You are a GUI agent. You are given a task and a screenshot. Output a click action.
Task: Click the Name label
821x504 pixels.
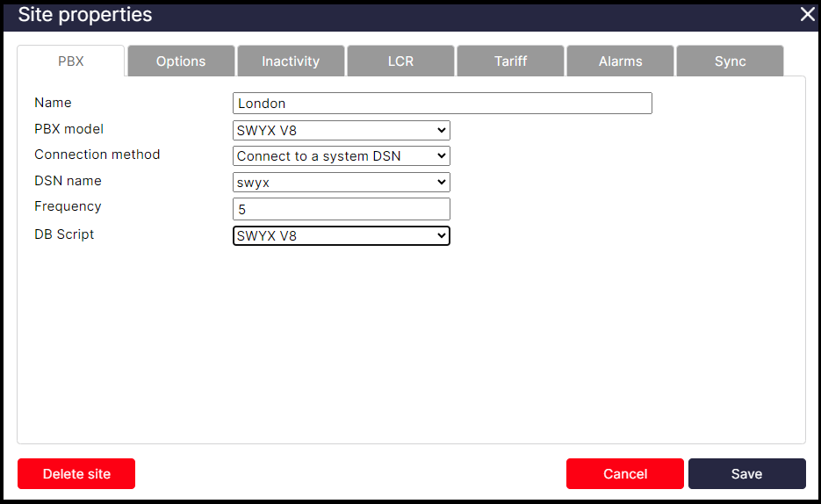point(53,103)
